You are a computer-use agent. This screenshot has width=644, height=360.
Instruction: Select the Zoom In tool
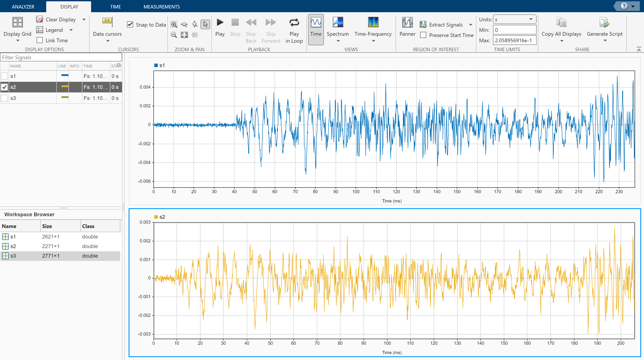[174, 24]
